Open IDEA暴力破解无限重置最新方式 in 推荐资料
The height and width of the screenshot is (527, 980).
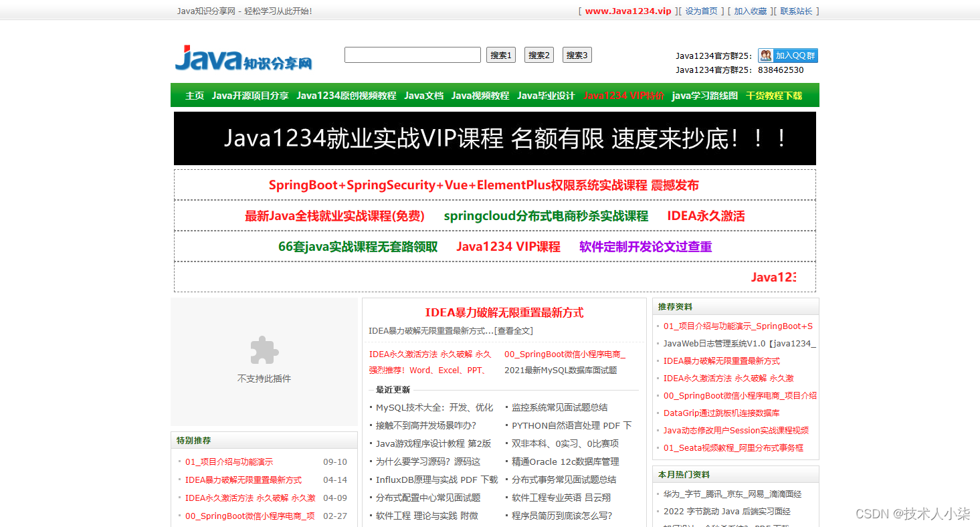[722, 361]
